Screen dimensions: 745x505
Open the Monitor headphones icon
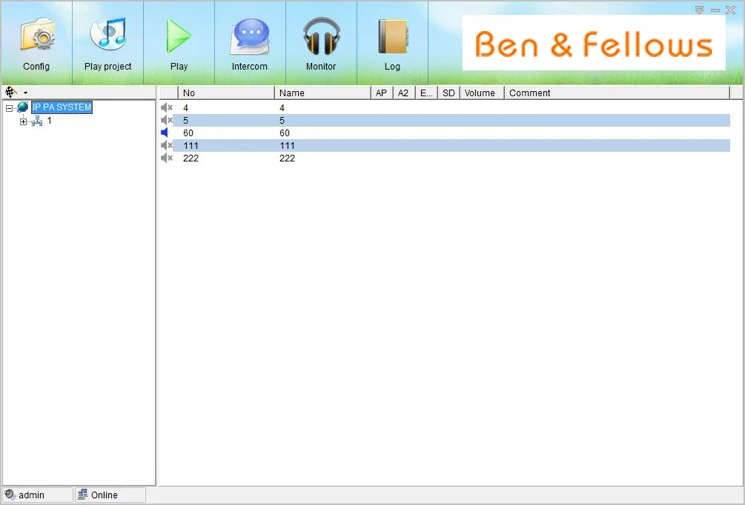tap(322, 36)
